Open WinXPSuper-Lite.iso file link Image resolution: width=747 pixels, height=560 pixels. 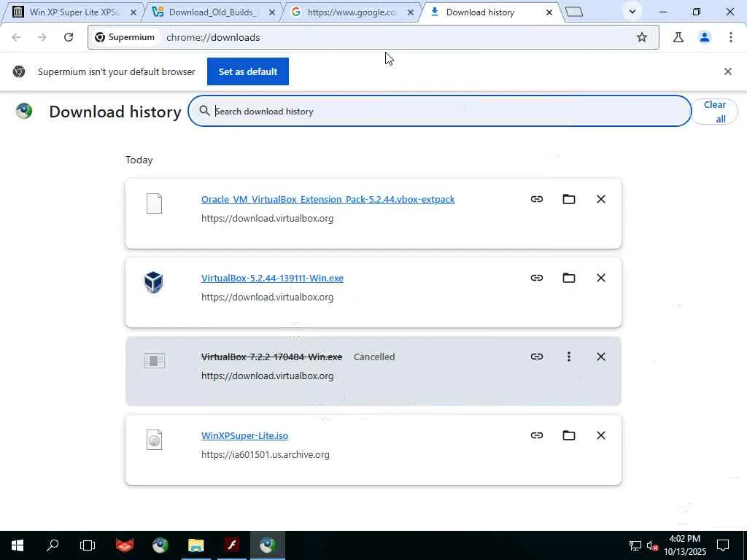point(244,436)
